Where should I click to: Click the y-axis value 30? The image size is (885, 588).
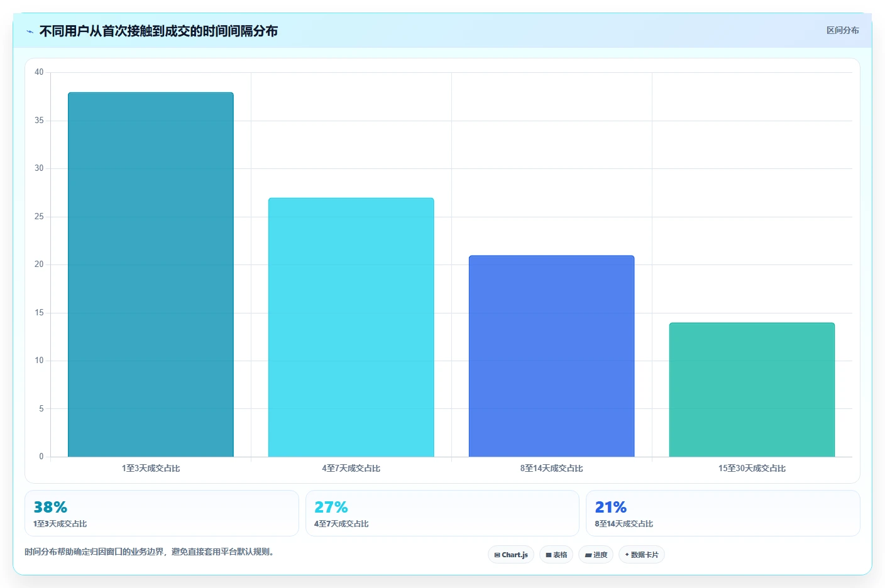point(39,168)
